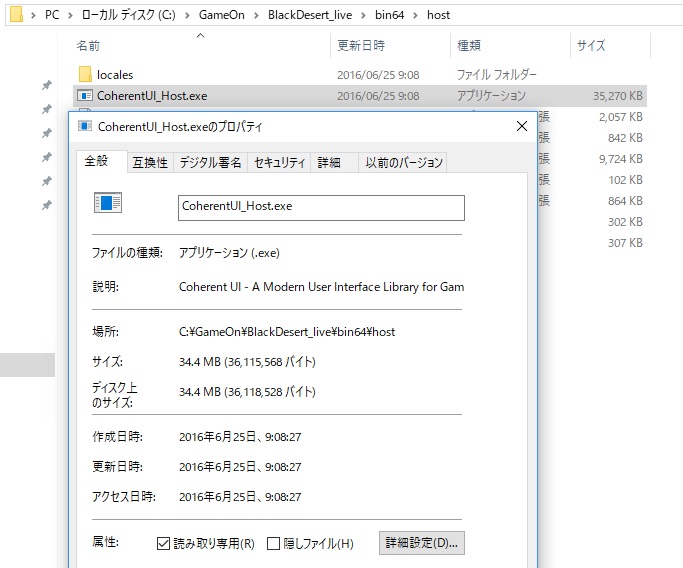The height and width of the screenshot is (568, 683).
Task: Click the アクセス日時 date value
Action: coord(240,497)
